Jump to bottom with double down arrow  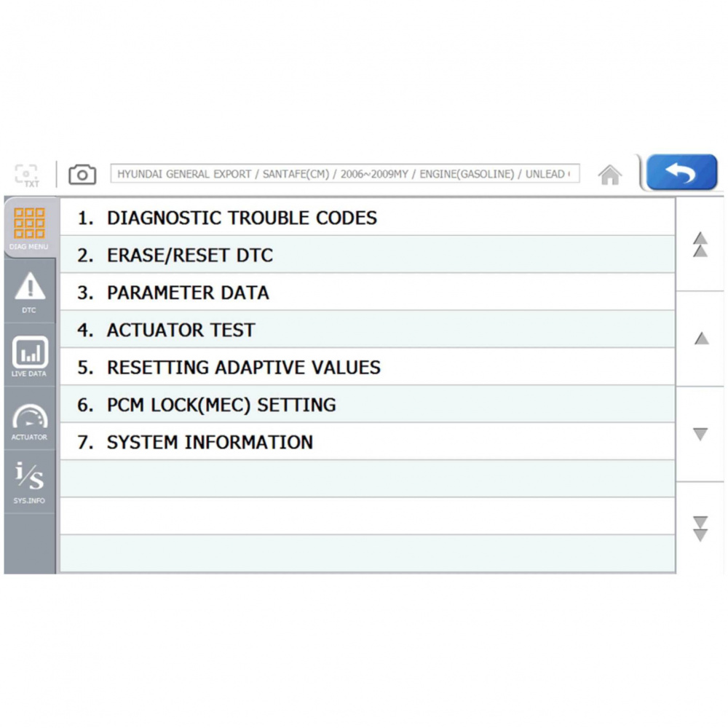700,528
